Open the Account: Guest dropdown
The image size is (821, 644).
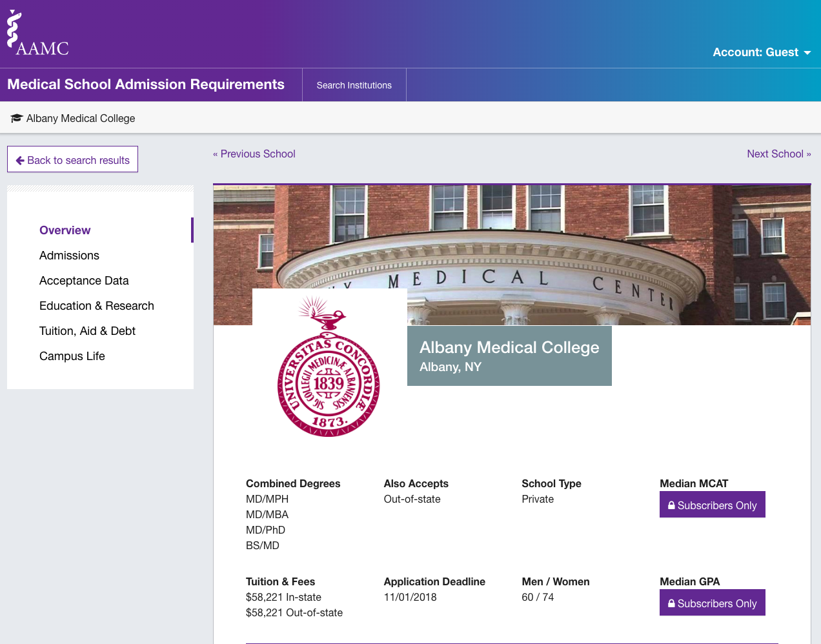tap(762, 52)
